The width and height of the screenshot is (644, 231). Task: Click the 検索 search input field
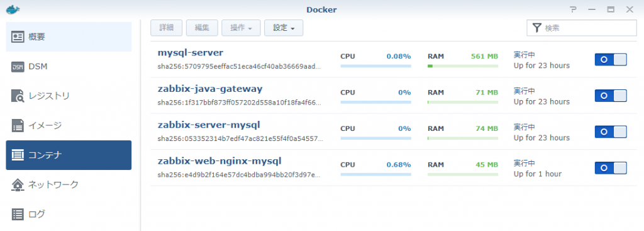[x=582, y=28]
